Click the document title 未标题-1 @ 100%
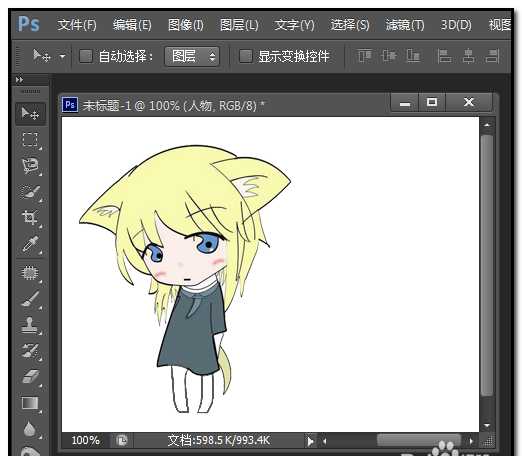 tap(131, 106)
